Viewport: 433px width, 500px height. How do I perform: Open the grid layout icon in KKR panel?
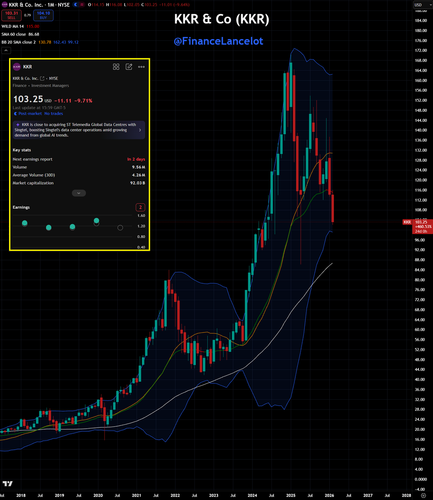116,67
